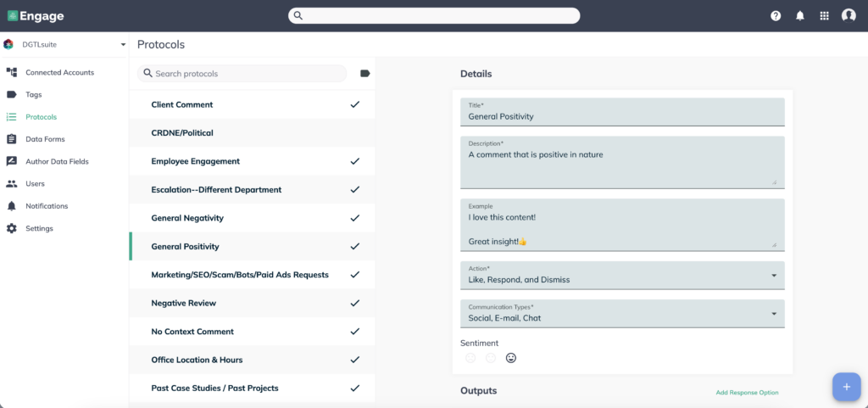The image size is (868, 408).
Task: Click checkmark on Office Location & Hours row
Action: coord(355,360)
